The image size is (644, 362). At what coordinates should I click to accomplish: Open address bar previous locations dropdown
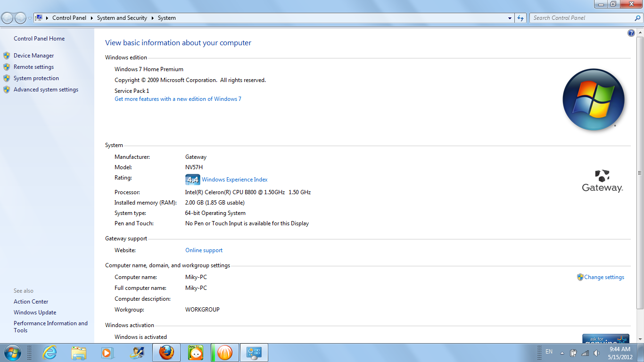point(510,18)
